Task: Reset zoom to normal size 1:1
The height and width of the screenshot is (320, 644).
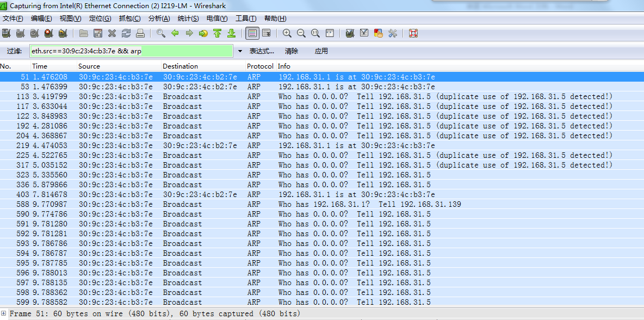Action: point(315,33)
